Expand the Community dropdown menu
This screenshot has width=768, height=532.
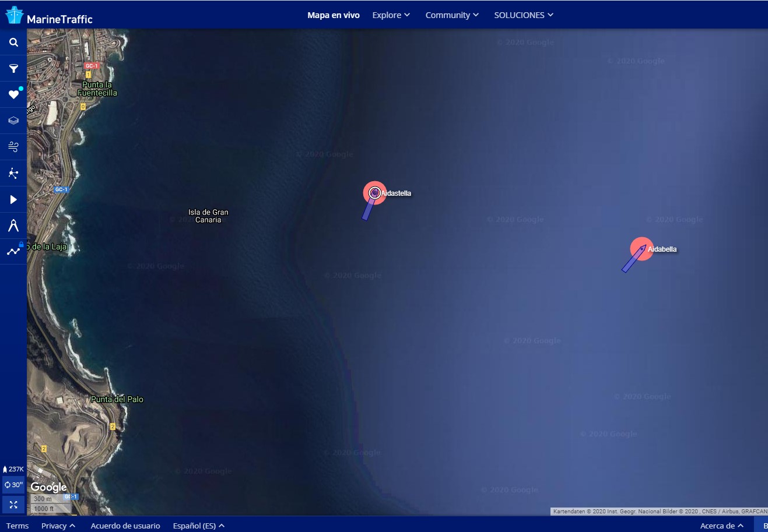pos(452,15)
